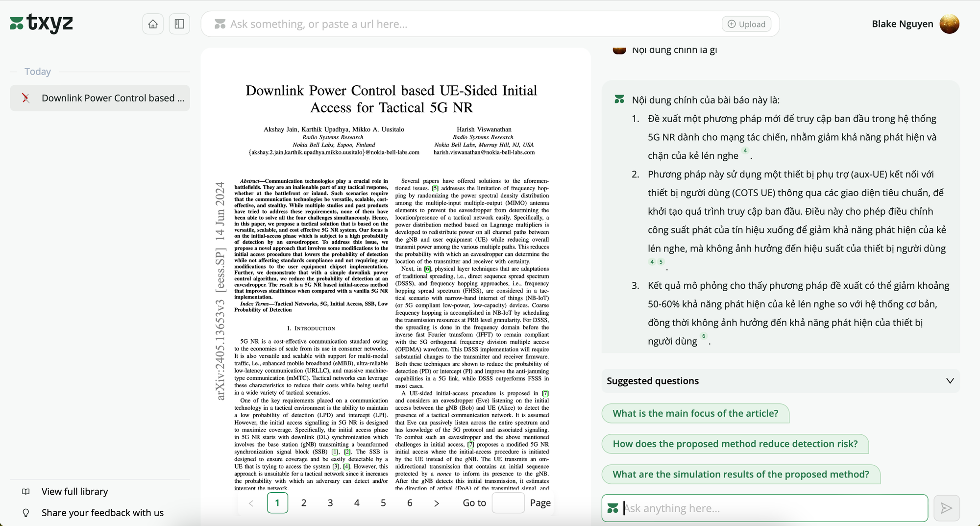Screen dimensions: 980x526
Task: Open Share your feedback with us
Action: (x=102, y=513)
